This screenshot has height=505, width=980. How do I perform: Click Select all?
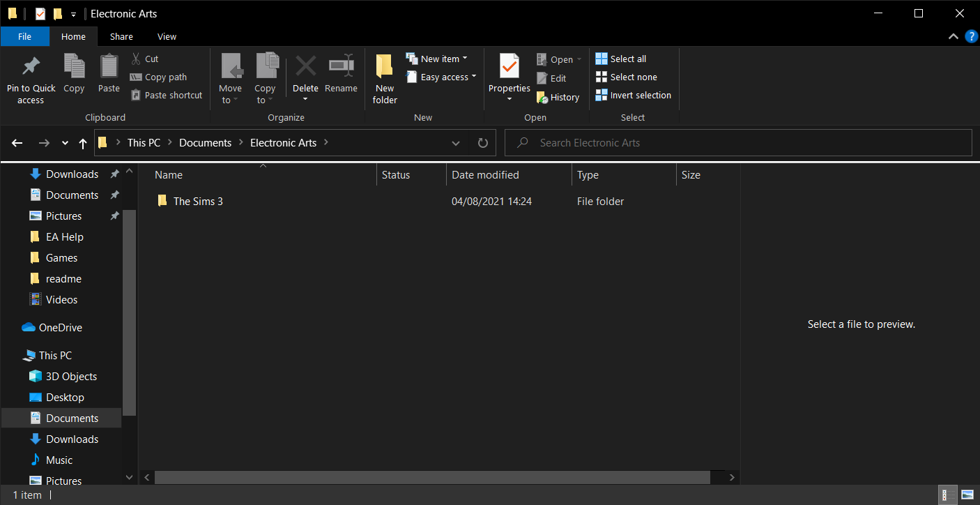(x=621, y=59)
